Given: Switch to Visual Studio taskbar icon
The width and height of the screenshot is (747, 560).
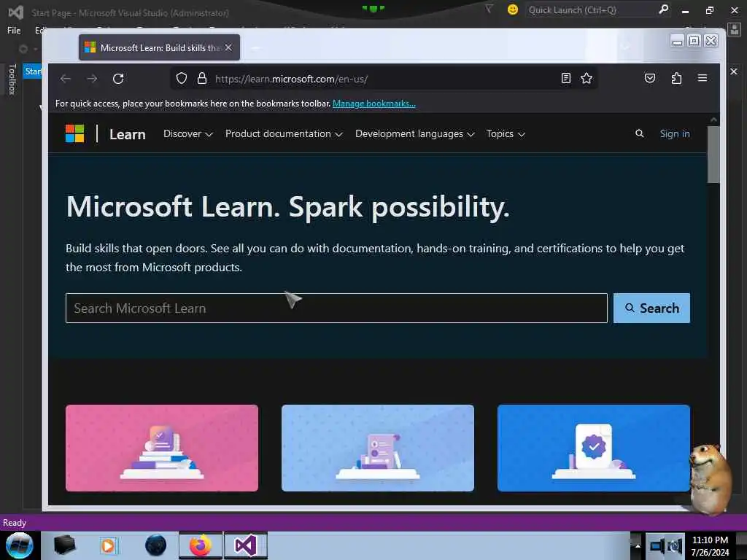Looking at the screenshot, I should 245,545.
